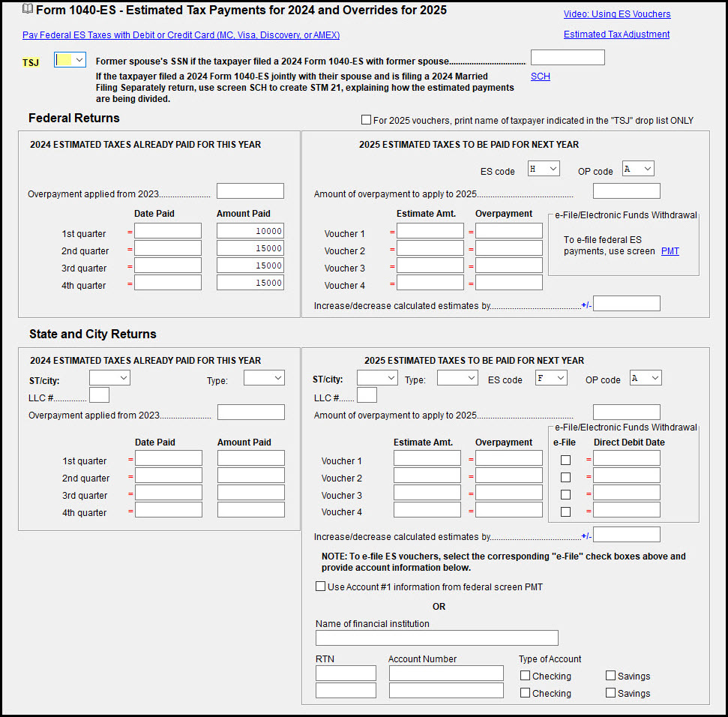This screenshot has width=728, height=717.
Task: Check print TSJ taxpayer name only box
Action: (x=367, y=120)
